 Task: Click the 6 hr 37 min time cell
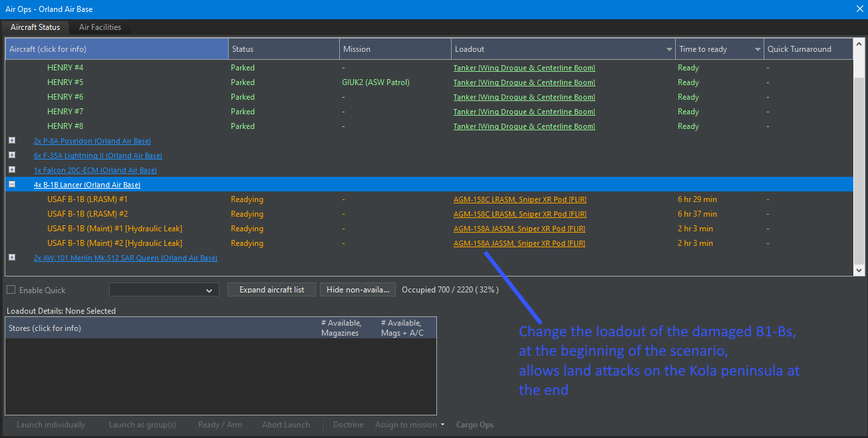point(697,214)
